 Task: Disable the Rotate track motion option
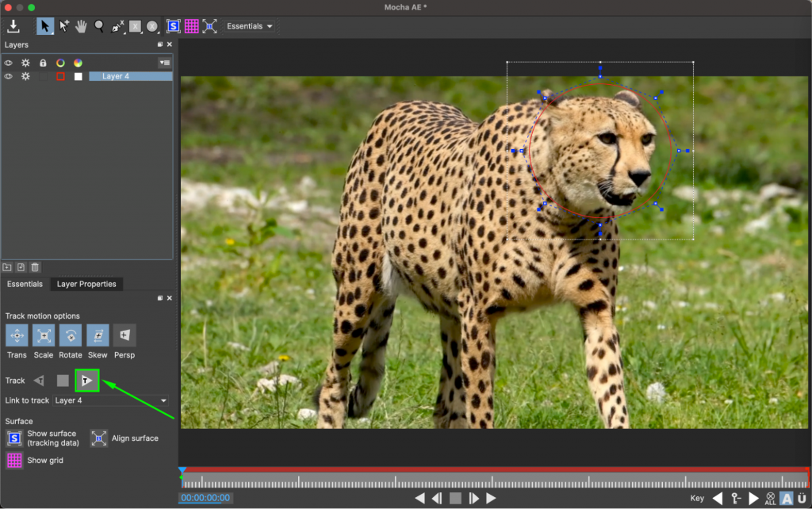click(70, 335)
